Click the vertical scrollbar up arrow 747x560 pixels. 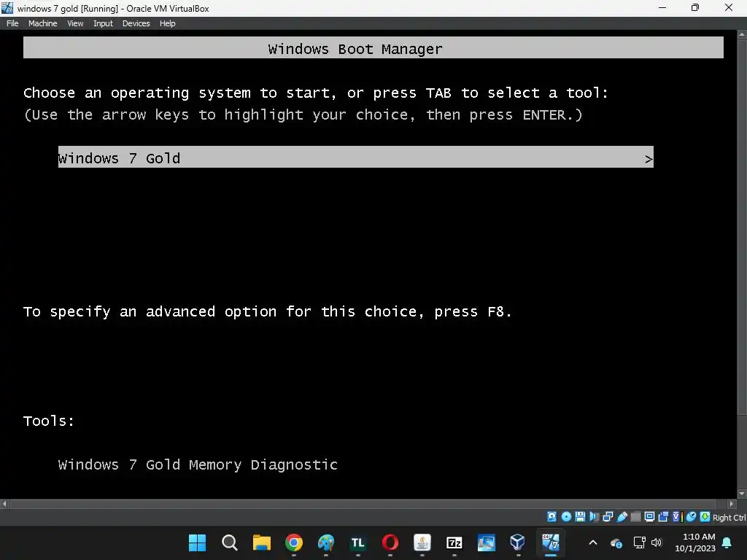(742, 34)
